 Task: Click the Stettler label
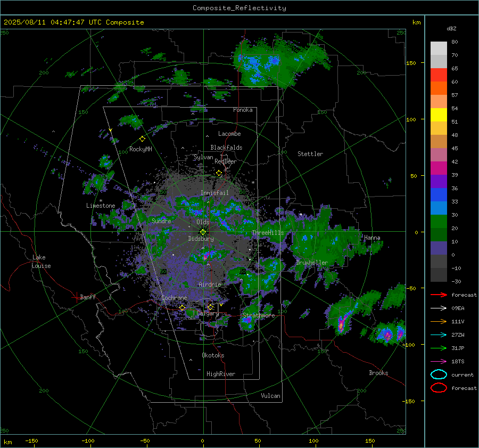(310, 154)
